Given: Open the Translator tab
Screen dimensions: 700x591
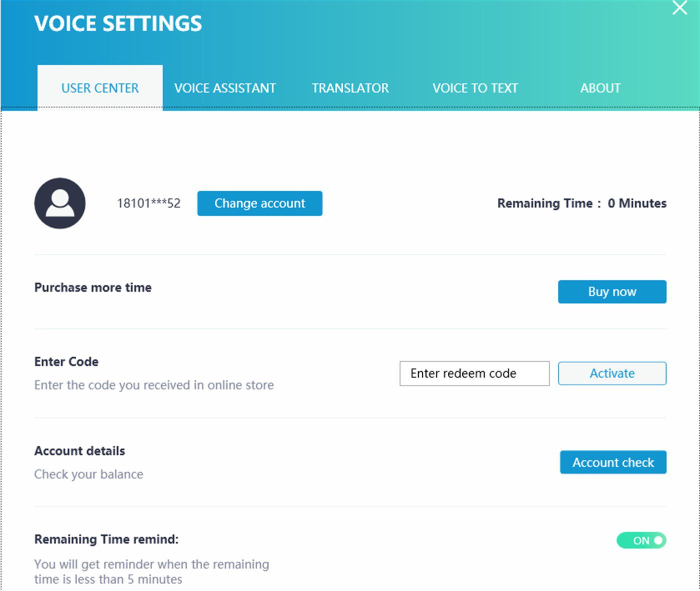Looking at the screenshot, I should [x=350, y=88].
